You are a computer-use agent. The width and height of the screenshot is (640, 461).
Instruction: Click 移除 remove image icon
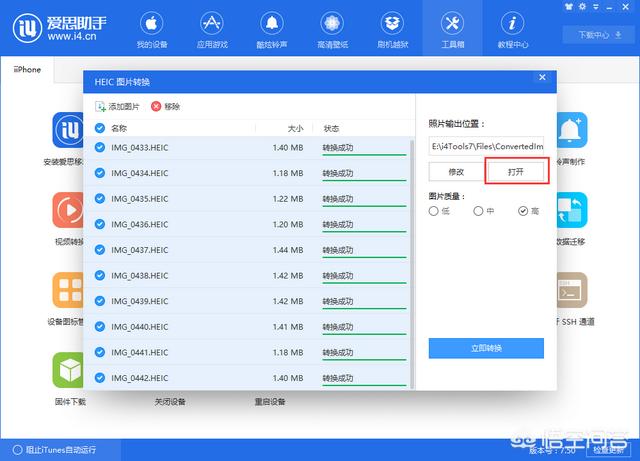[156, 106]
